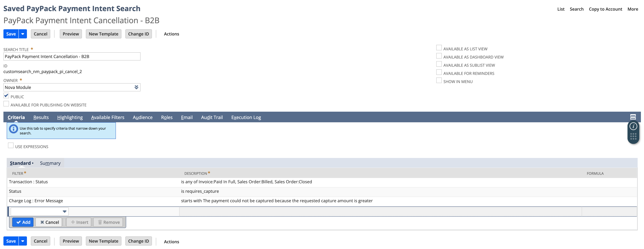View the Audit Trail tab

[212, 118]
